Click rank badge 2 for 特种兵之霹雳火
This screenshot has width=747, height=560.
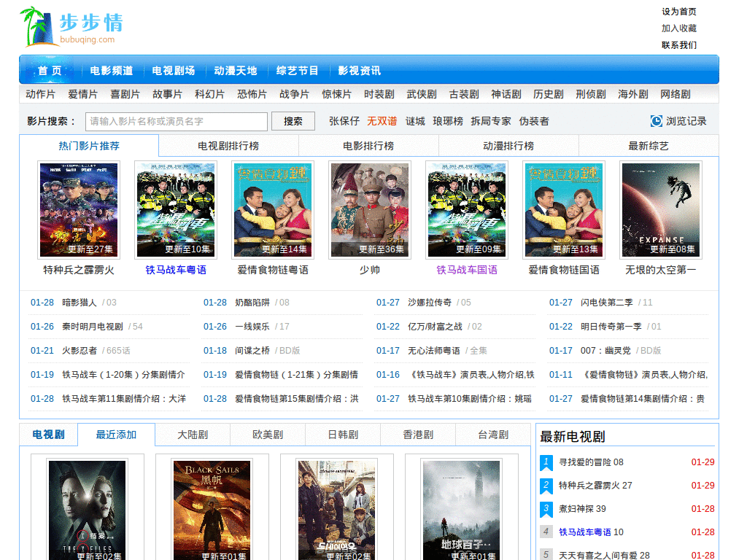pyautogui.click(x=546, y=486)
